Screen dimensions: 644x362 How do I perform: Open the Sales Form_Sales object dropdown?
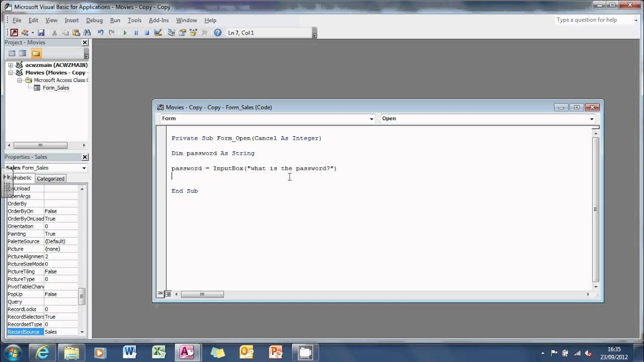[84, 168]
